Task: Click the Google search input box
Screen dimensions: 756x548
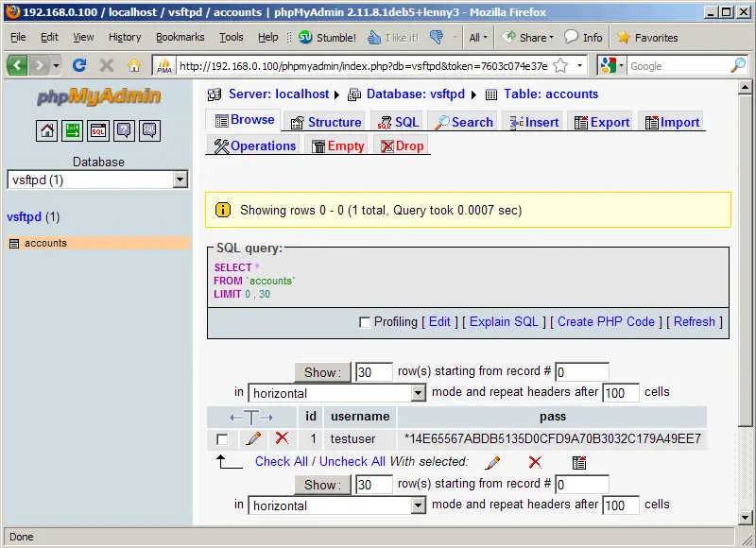Action: pyautogui.click(x=678, y=65)
